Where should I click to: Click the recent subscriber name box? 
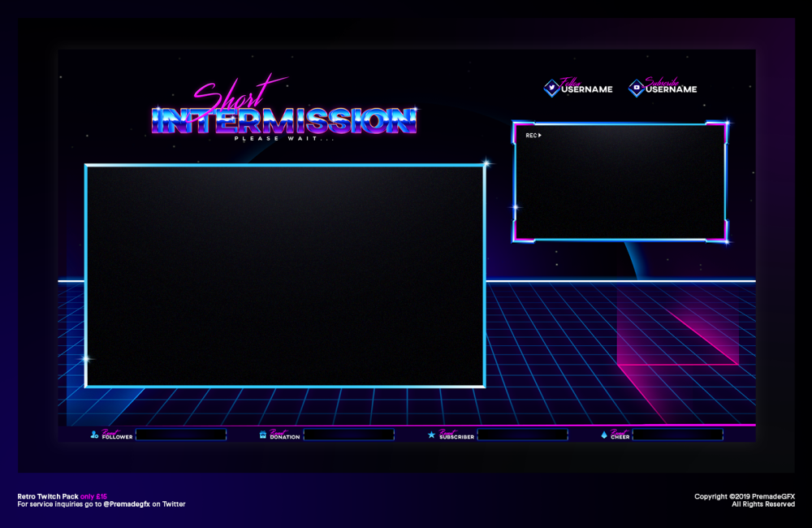[x=522, y=435]
